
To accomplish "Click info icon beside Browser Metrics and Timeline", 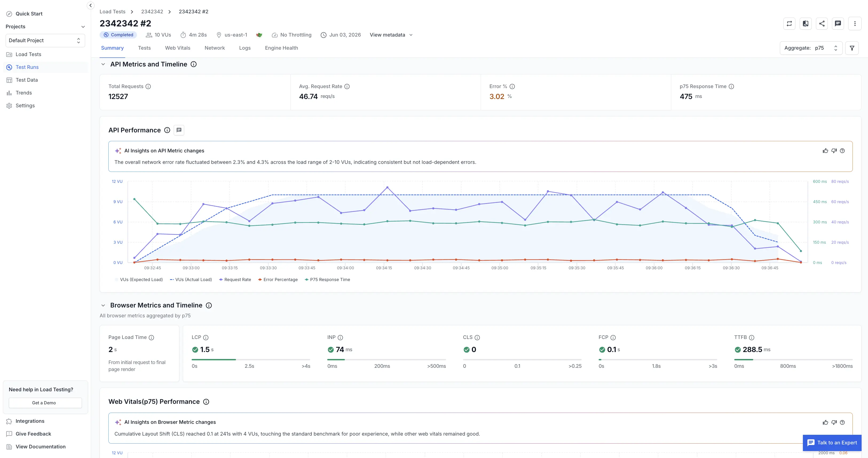I will 209,305.
